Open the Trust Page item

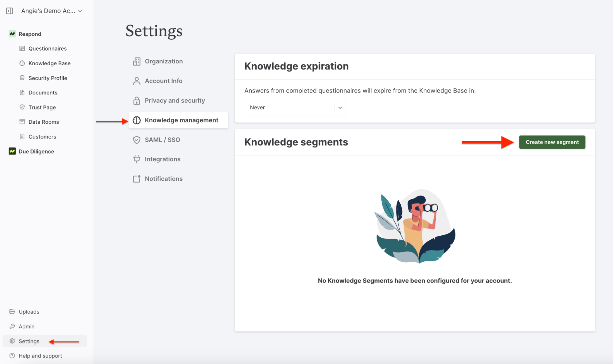(x=42, y=107)
